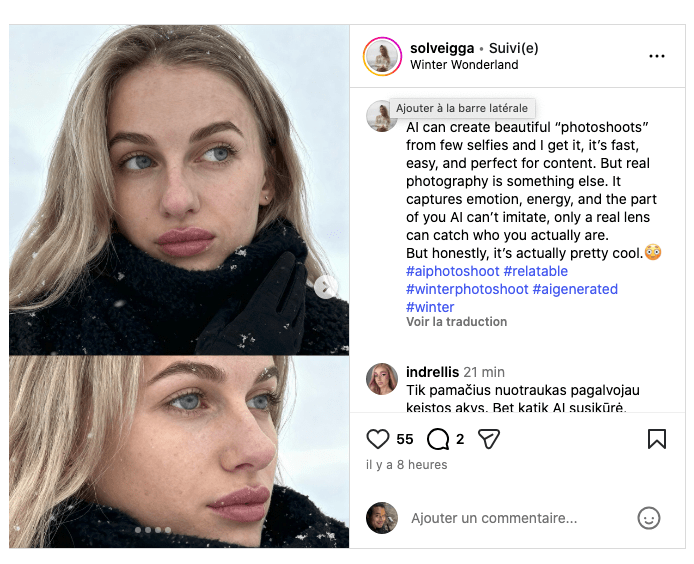
Task: Save the post using the bookmark icon
Action: click(656, 439)
